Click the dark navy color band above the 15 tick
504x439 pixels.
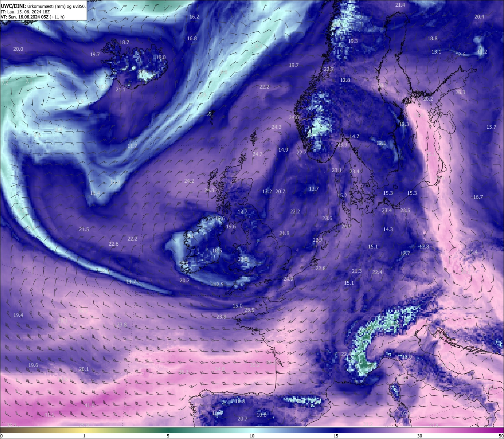point(336,430)
